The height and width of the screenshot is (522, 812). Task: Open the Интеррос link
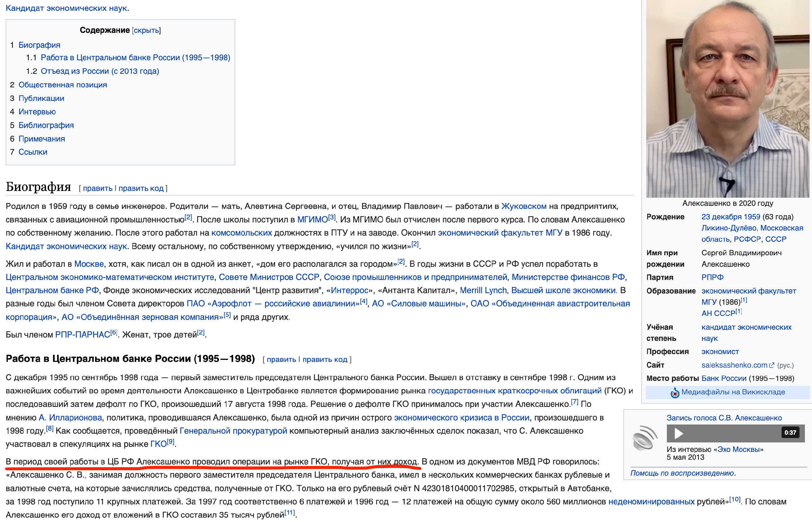(x=349, y=290)
